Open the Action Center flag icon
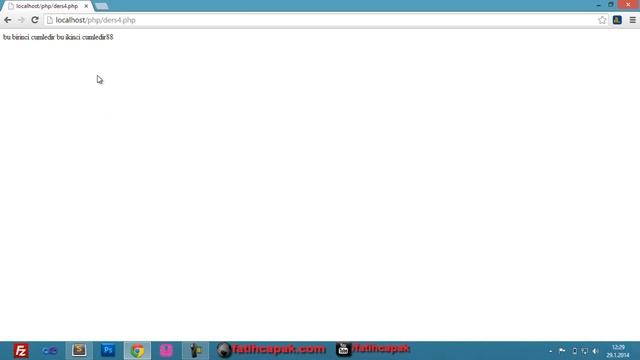Screen dimensions: 640x360 tap(562, 351)
